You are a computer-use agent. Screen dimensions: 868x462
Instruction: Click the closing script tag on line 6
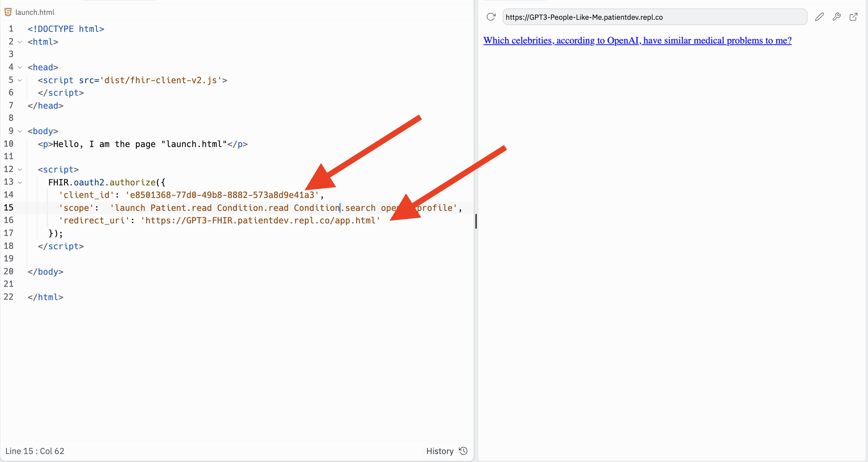tap(61, 93)
